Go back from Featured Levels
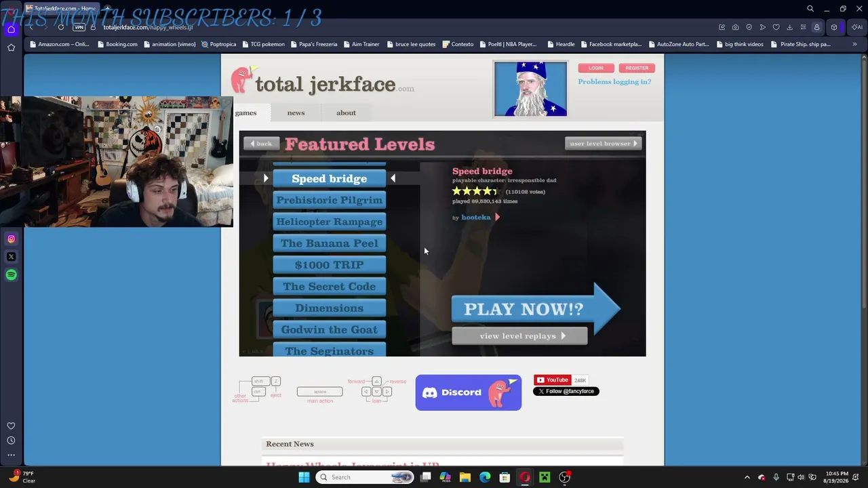 (x=260, y=144)
